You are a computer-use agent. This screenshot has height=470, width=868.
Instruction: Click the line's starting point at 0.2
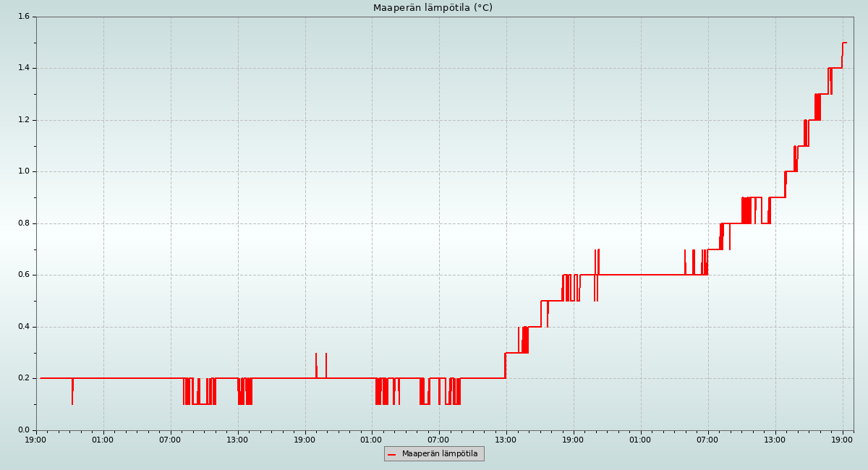41,378
